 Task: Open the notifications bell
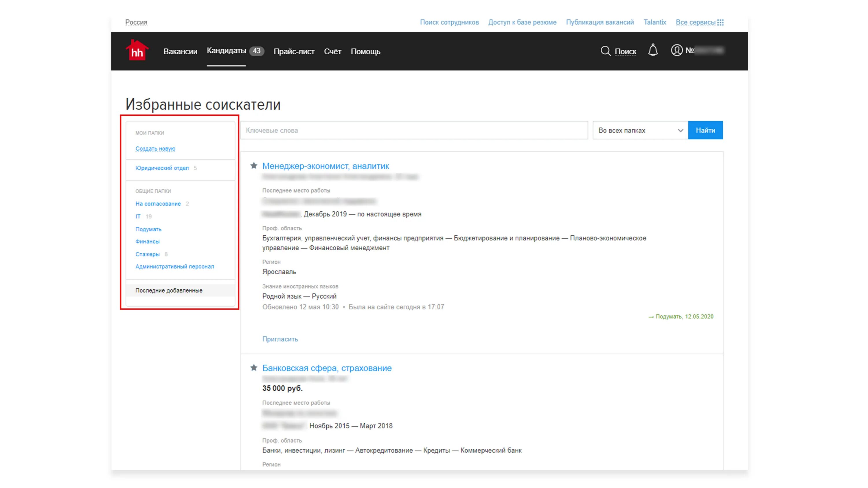pyautogui.click(x=653, y=51)
